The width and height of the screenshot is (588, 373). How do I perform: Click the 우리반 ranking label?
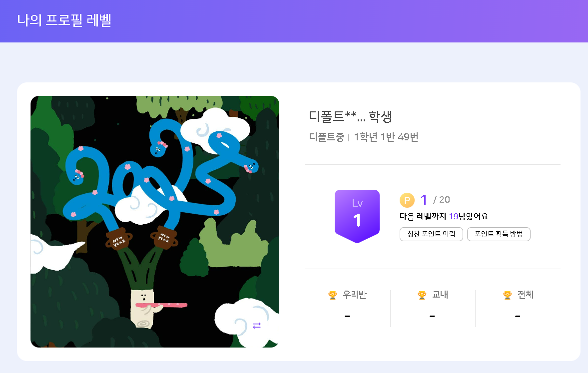354,295
